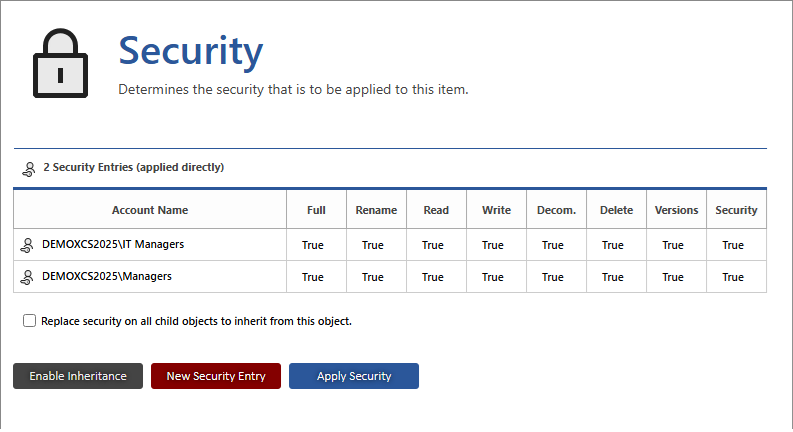Click the Account Name column header
793x432 pixels.
click(150, 210)
